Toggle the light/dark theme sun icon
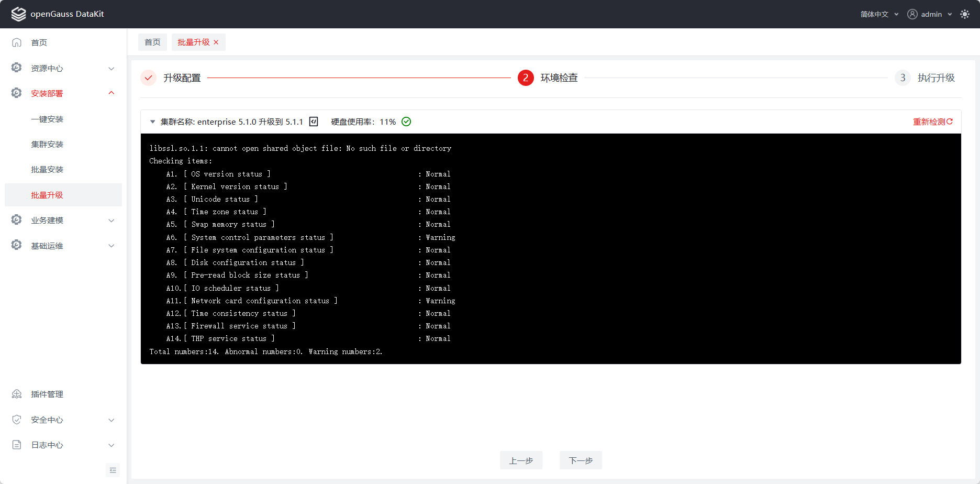 [965, 14]
